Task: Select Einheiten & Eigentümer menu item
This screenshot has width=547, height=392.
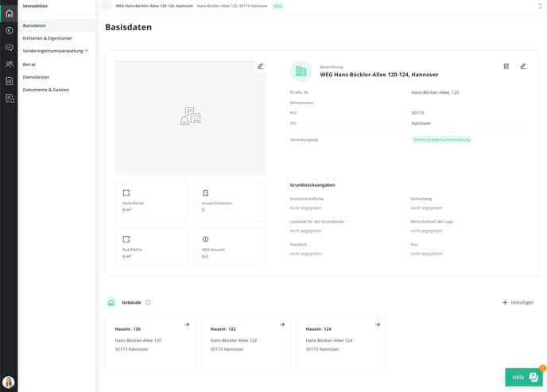Action: [48, 38]
